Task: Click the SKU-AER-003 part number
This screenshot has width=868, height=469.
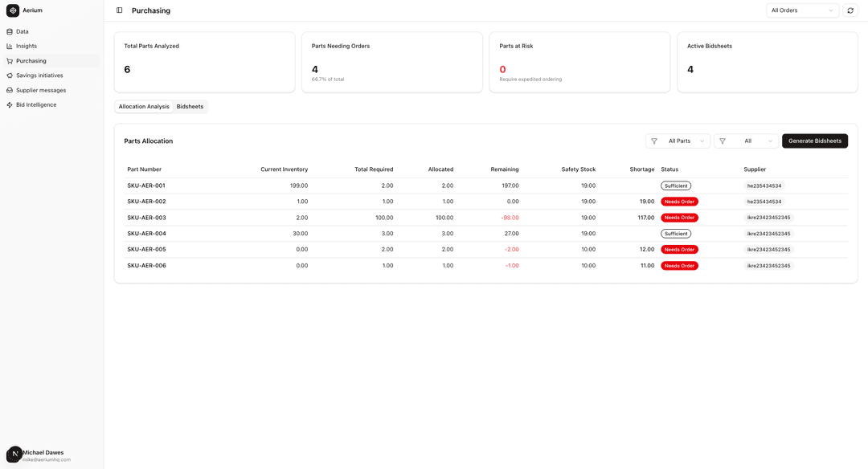Action: coord(146,218)
